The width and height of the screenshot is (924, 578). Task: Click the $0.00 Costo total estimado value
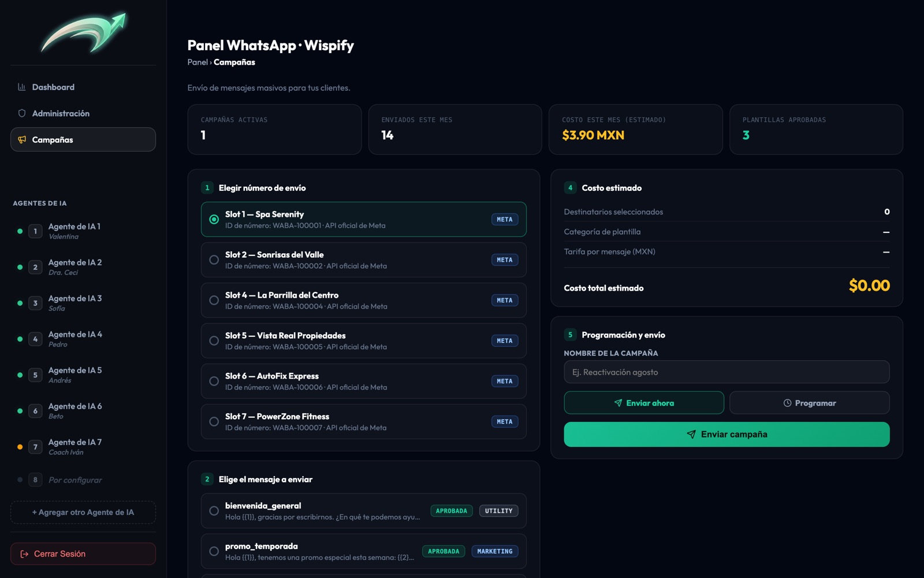tap(869, 286)
